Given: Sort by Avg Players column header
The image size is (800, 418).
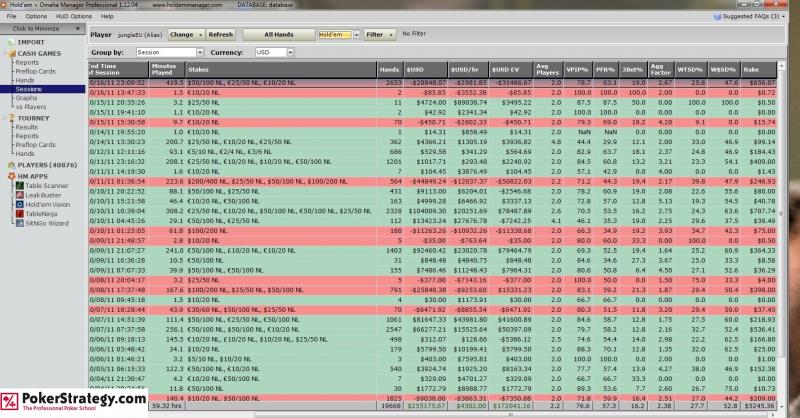Looking at the screenshot, I should 547,69.
